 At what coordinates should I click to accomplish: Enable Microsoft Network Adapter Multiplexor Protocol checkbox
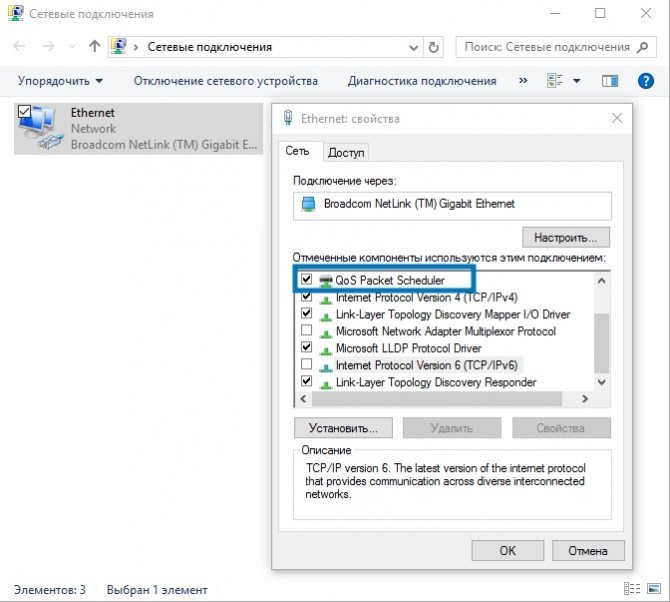point(306,330)
